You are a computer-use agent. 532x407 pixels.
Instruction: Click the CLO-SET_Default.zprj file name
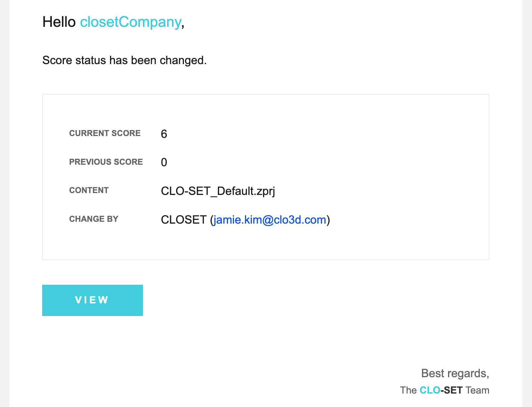(218, 191)
